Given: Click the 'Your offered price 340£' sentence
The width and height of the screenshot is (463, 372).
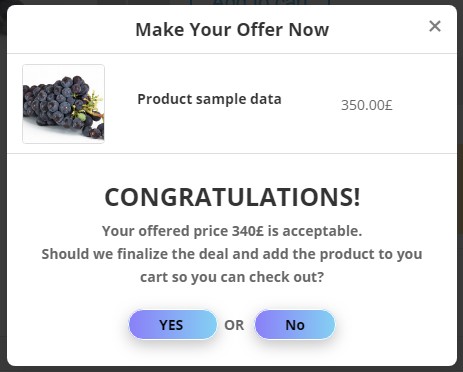Looking at the screenshot, I should (183, 231).
